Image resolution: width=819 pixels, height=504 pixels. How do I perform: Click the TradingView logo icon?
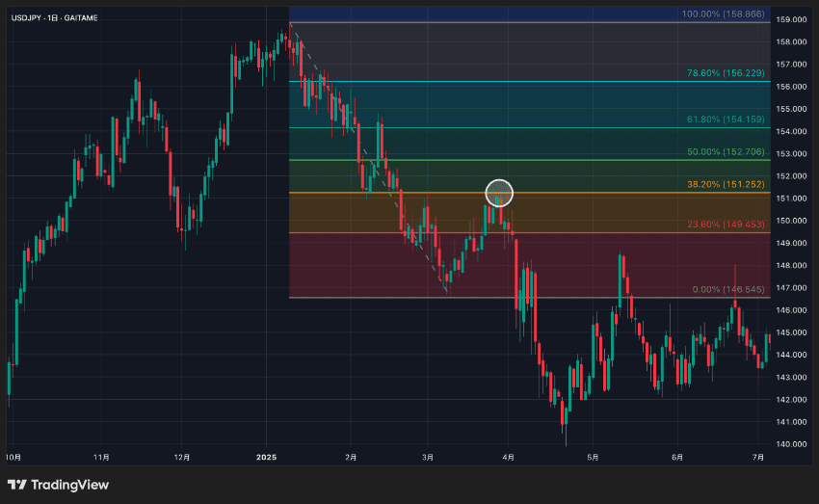click(16, 485)
